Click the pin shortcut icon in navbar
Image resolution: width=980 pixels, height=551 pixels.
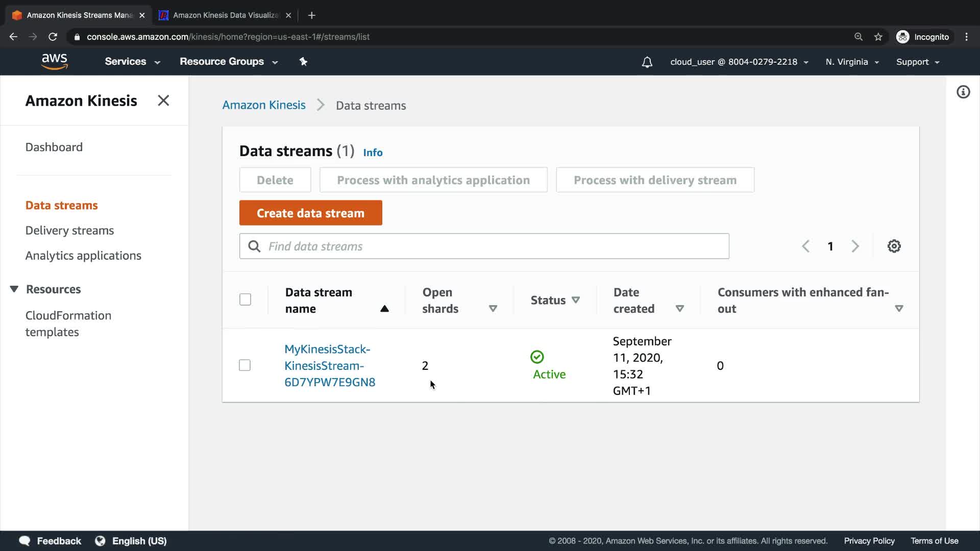303,62
